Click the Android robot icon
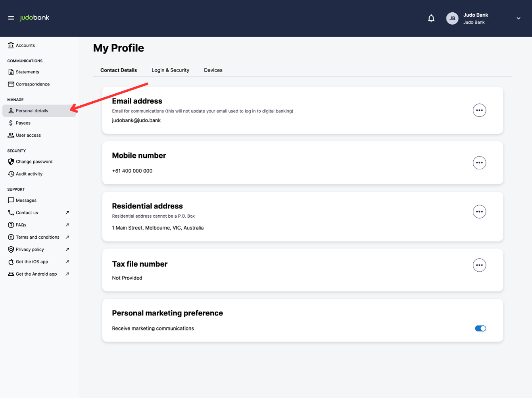The width and height of the screenshot is (532, 398). point(11,274)
